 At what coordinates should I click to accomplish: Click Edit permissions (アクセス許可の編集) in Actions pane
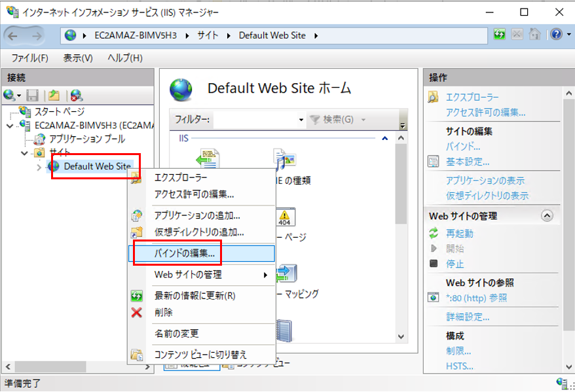tap(485, 112)
